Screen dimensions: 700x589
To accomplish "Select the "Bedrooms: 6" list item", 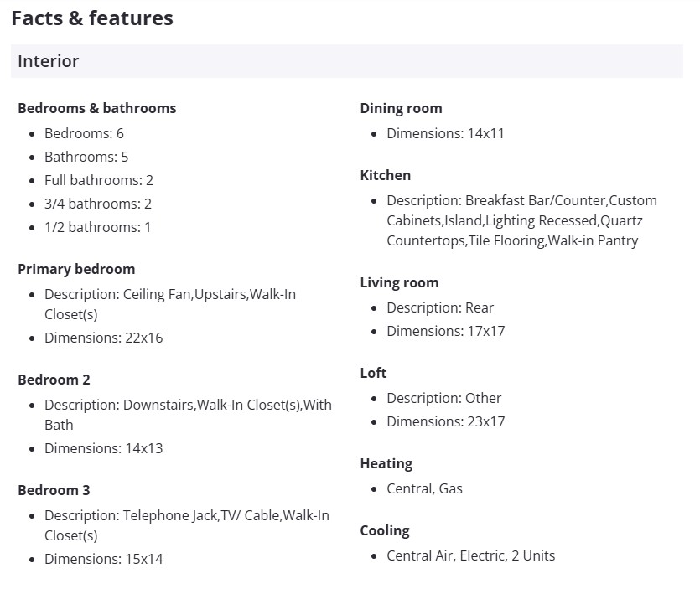I will coord(84,133).
